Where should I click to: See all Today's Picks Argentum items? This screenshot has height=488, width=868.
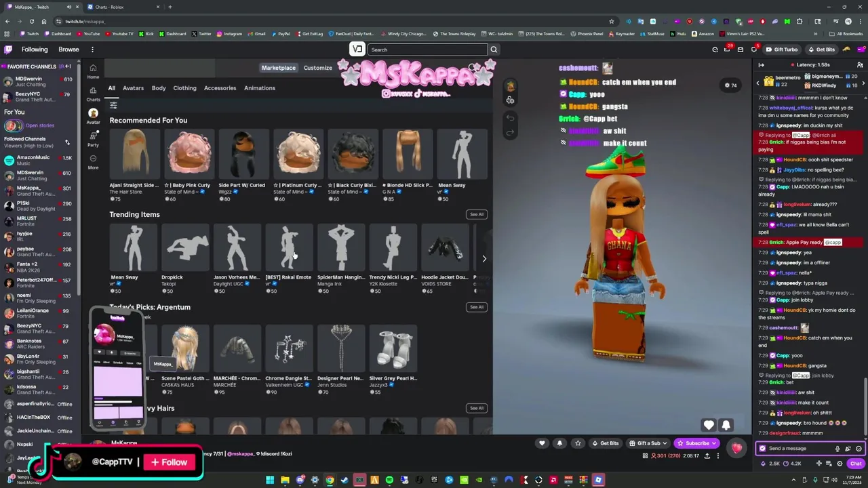tap(477, 307)
